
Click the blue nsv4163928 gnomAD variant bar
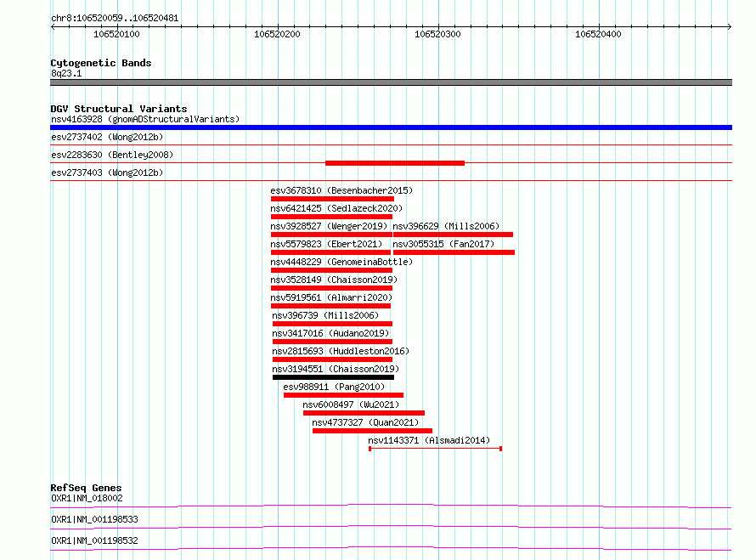[x=391, y=127]
